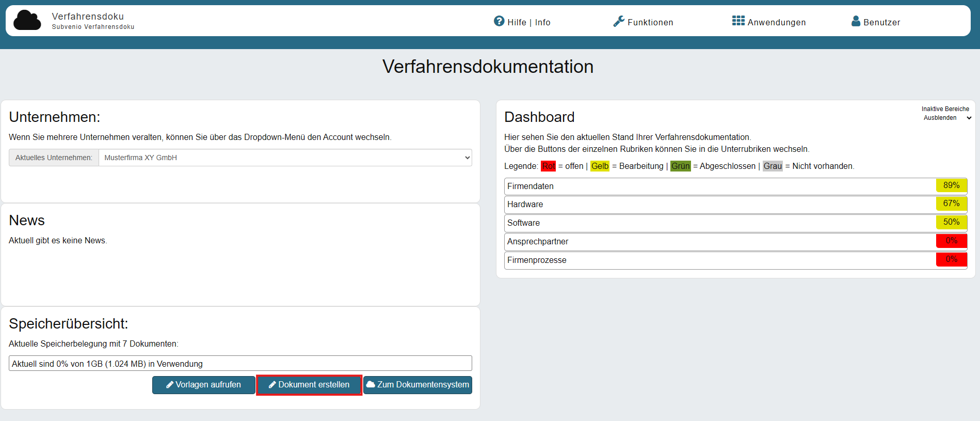The height and width of the screenshot is (421, 980).
Task: Click the Benutzer person icon
Action: point(856,21)
